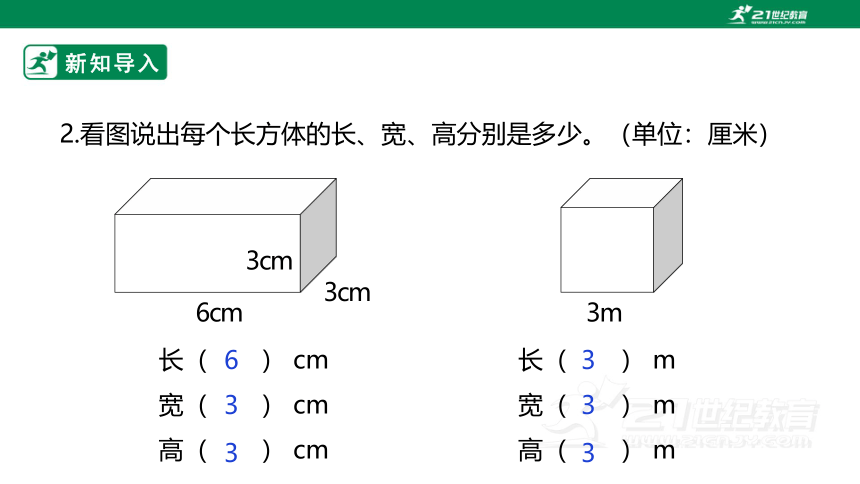
Task: Click the 3cm width label beside cuboid
Action: coord(347,292)
